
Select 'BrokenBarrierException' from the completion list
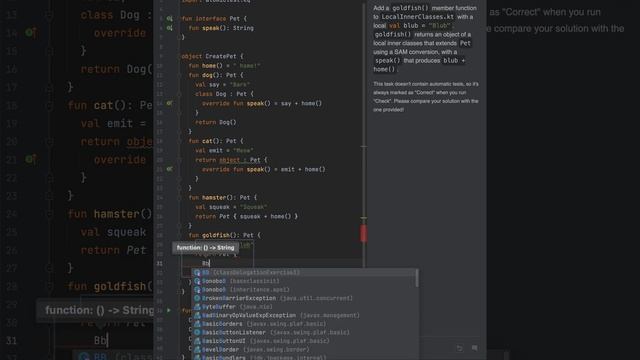pos(304,298)
